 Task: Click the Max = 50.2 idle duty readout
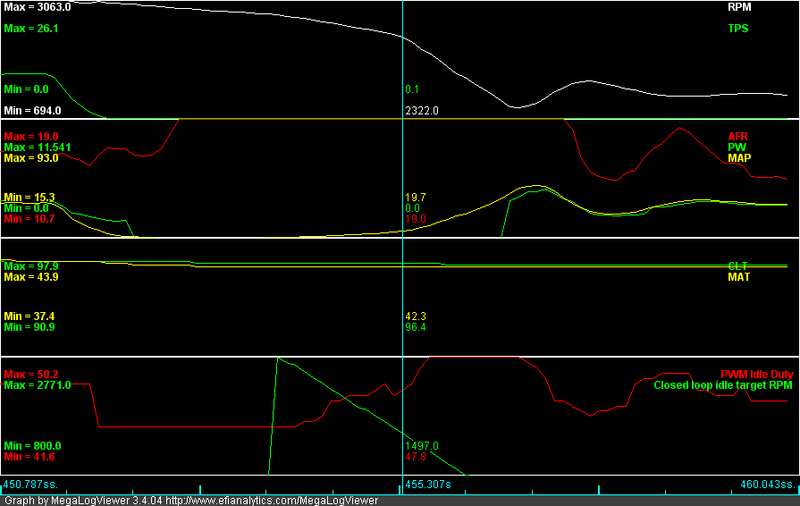[31, 374]
